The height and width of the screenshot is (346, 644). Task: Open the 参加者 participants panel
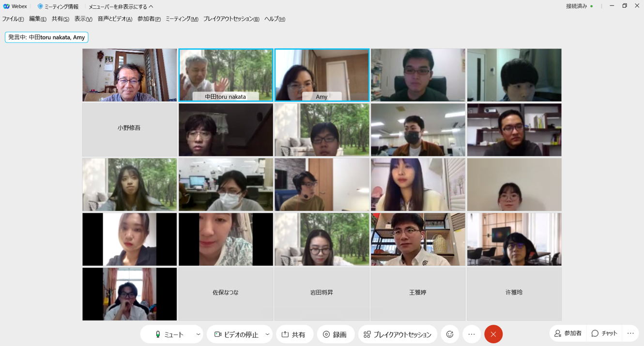568,333
